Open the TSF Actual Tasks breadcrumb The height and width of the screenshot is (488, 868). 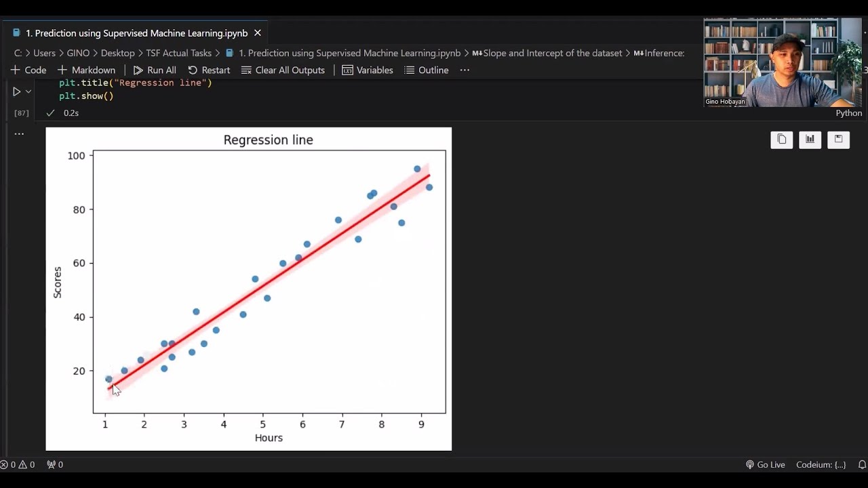click(x=179, y=53)
